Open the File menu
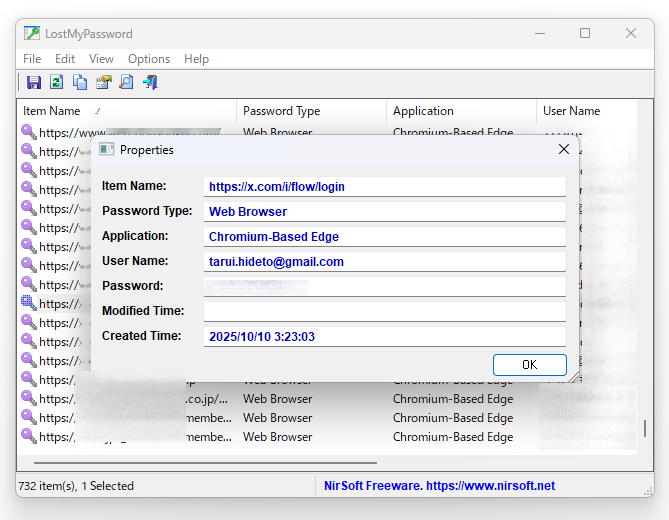This screenshot has width=669, height=520. pyautogui.click(x=32, y=59)
